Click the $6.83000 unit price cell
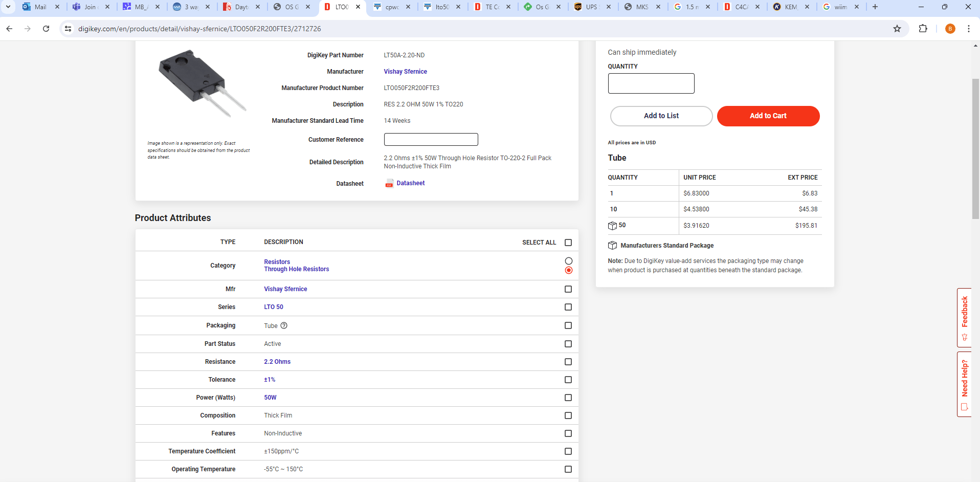This screenshot has height=482, width=980. pos(696,193)
